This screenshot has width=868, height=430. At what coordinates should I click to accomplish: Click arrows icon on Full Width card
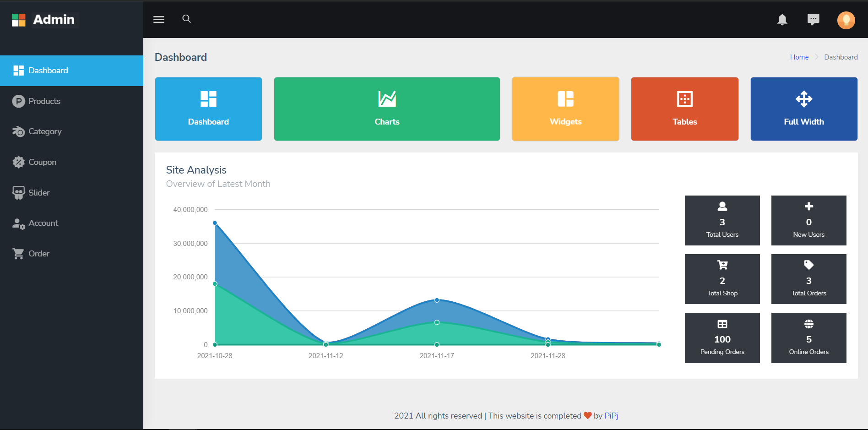click(804, 99)
